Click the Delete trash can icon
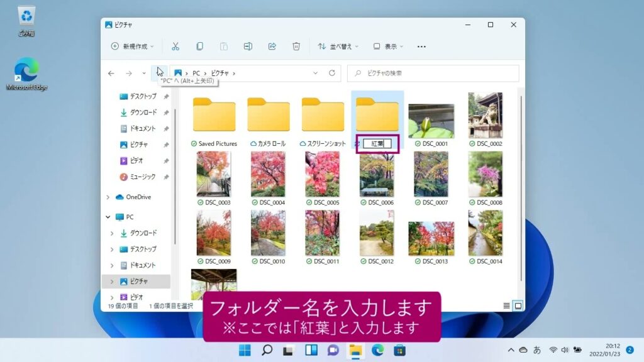Image resolution: width=644 pixels, height=362 pixels. click(x=296, y=47)
